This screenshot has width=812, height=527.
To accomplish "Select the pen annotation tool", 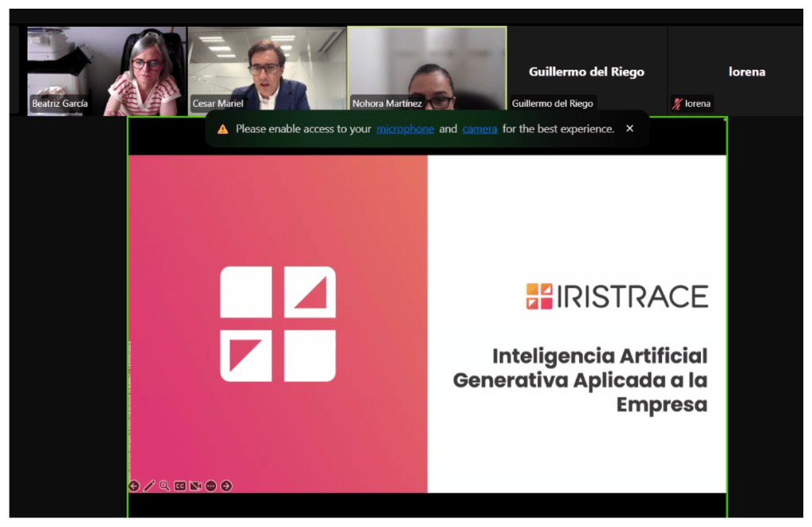I will pyautogui.click(x=148, y=486).
